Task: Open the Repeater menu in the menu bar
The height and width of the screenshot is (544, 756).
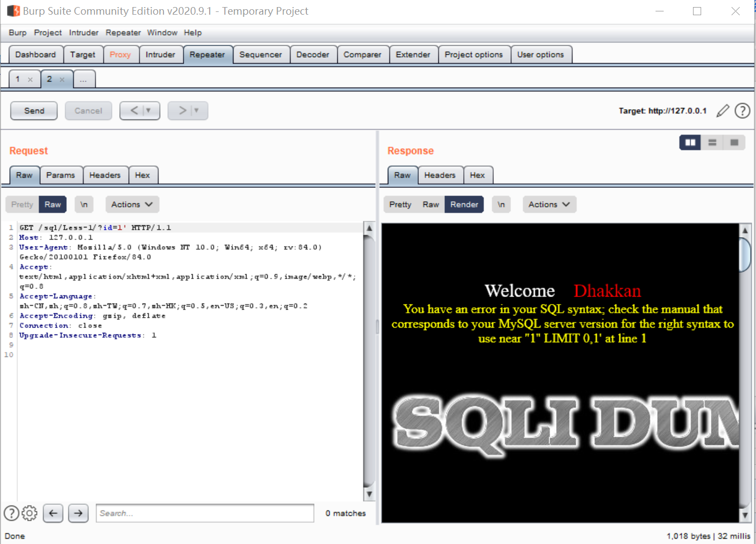Action: pyautogui.click(x=123, y=33)
